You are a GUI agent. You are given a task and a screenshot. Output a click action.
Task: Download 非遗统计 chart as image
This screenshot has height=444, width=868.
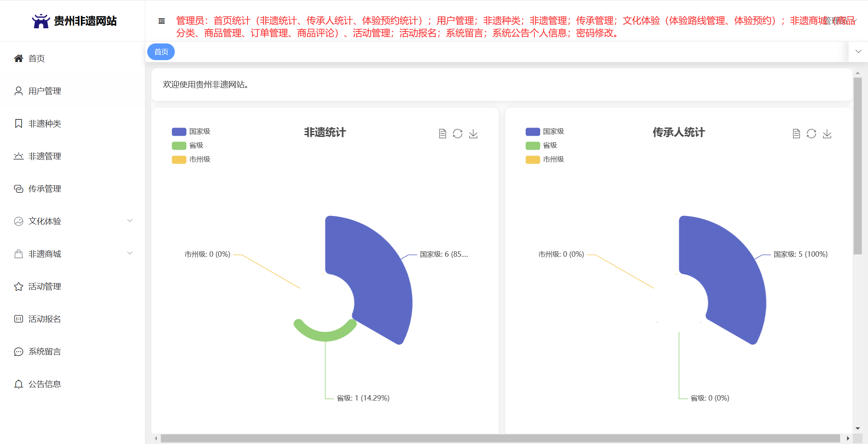coord(473,134)
